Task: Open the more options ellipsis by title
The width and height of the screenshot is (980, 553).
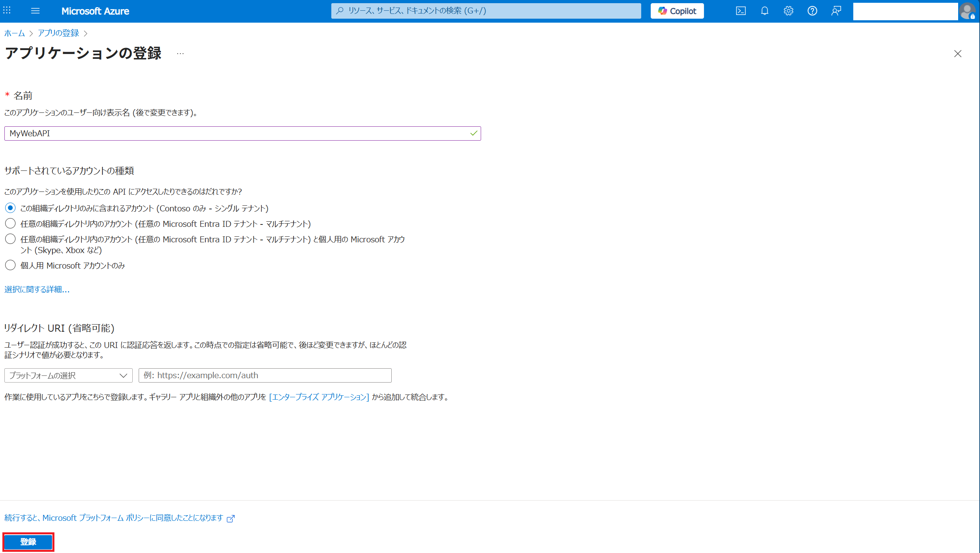Action: [x=180, y=54]
